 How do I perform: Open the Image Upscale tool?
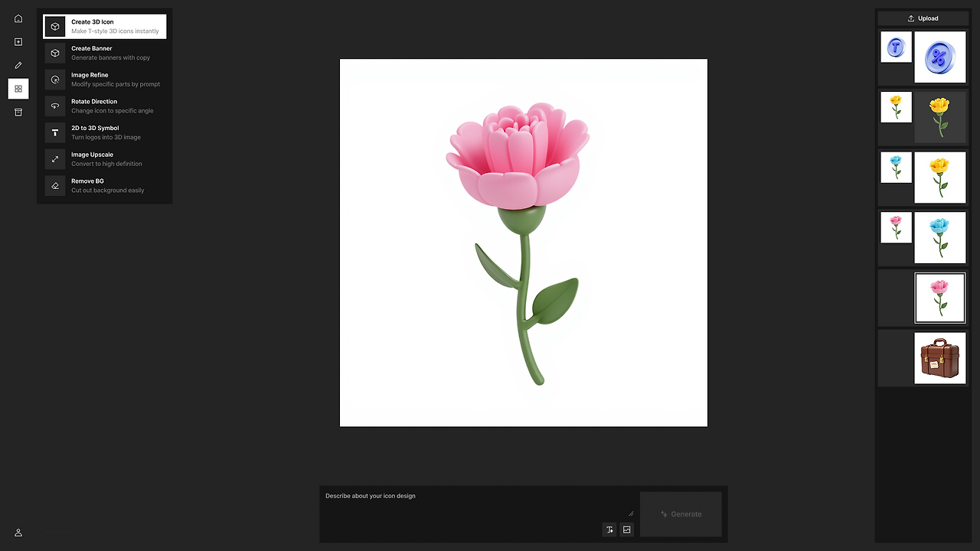[x=105, y=158]
